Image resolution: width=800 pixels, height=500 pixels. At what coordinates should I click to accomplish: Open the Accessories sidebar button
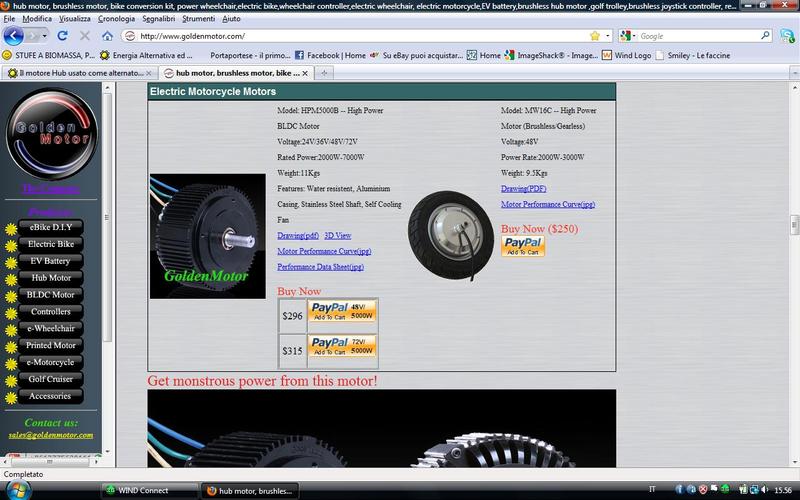pos(51,395)
